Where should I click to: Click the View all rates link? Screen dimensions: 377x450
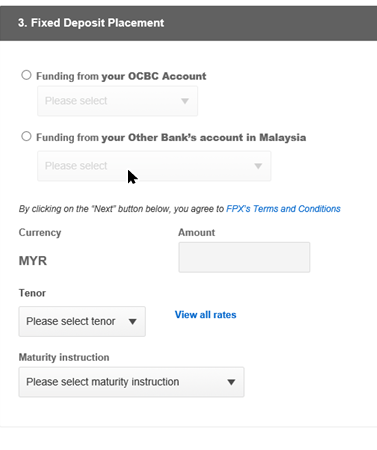point(206,315)
